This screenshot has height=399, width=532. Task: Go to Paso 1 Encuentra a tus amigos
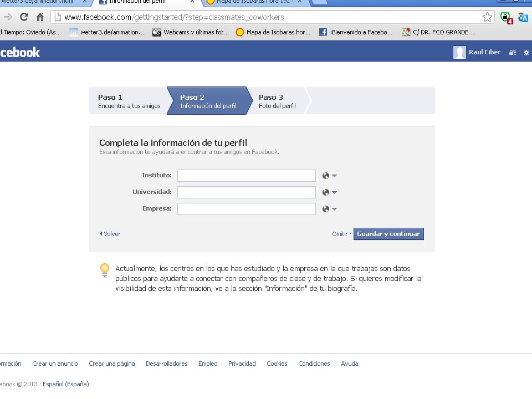[x=128, y=101]
